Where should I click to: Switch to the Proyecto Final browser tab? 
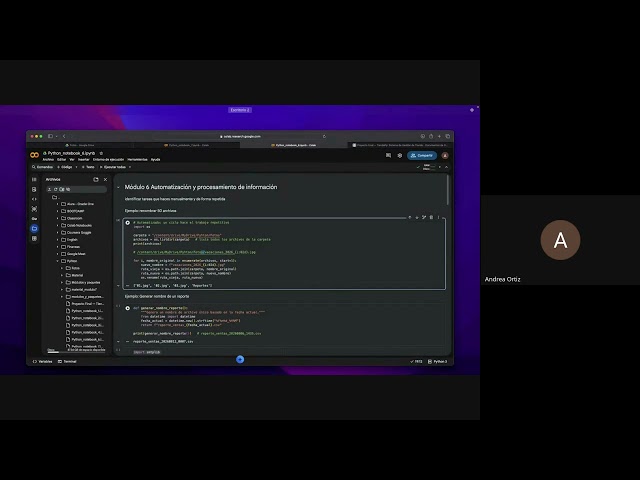pos(400,145)
